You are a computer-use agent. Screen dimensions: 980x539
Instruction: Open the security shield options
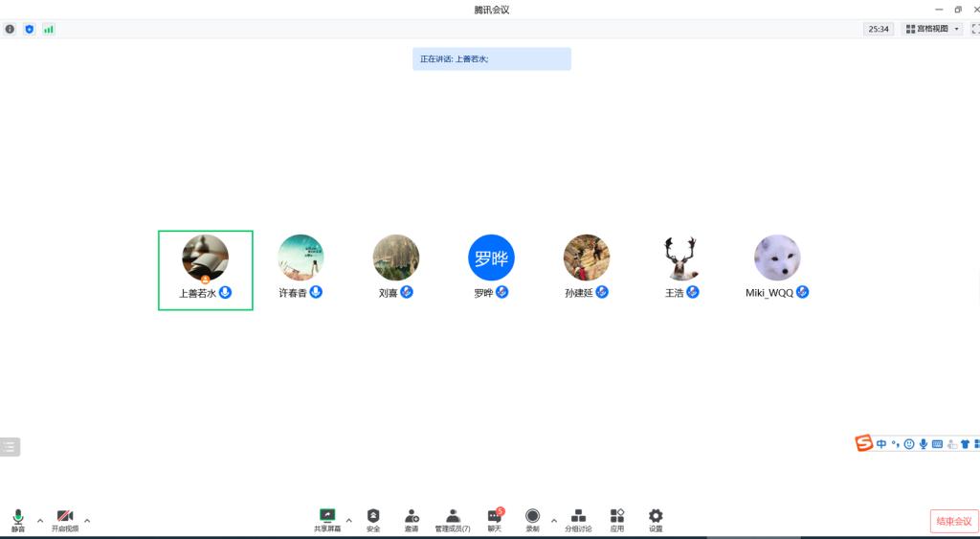[x=373, y=519]
